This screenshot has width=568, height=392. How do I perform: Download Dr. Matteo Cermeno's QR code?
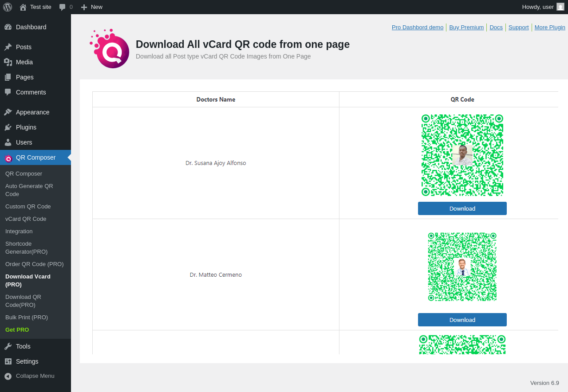pos(462,320)
